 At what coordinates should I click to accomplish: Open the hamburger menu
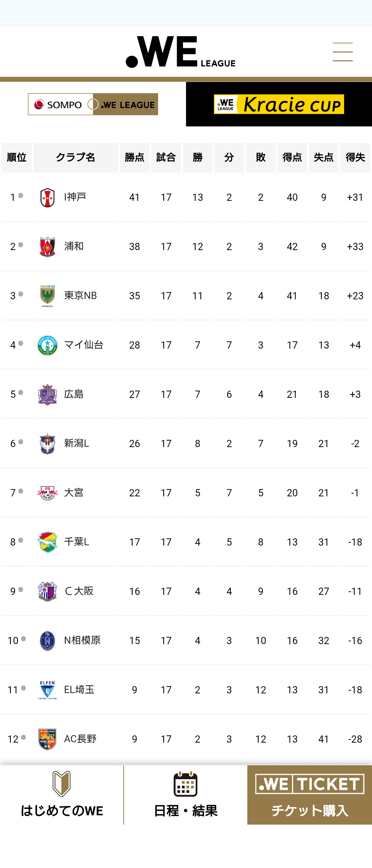pos(342,52)
